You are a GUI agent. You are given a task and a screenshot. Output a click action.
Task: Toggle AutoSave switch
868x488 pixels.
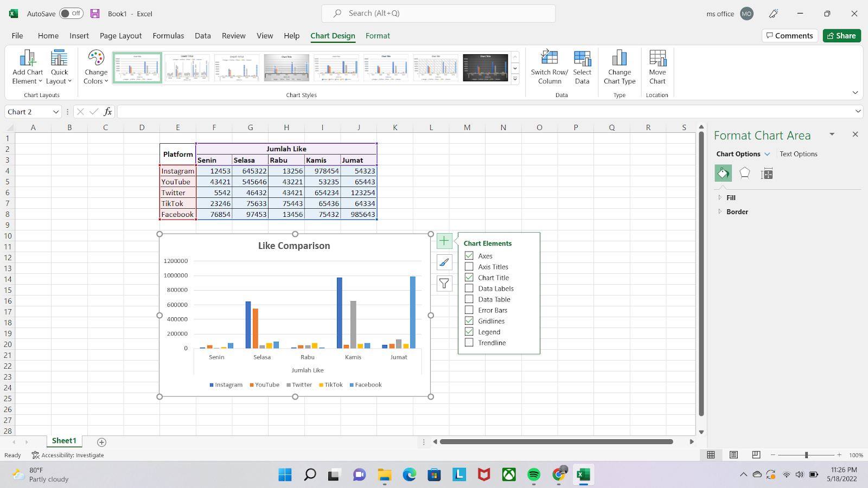point(71,14)
